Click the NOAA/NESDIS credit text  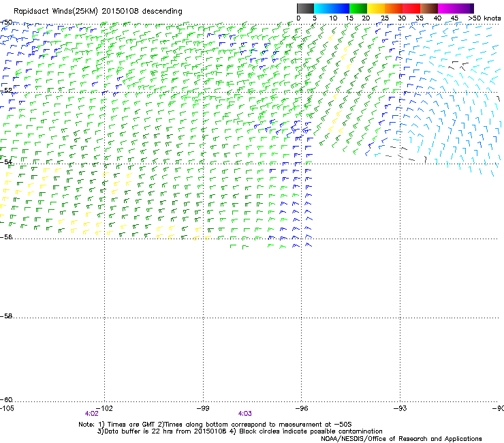[x=401, y=439]
